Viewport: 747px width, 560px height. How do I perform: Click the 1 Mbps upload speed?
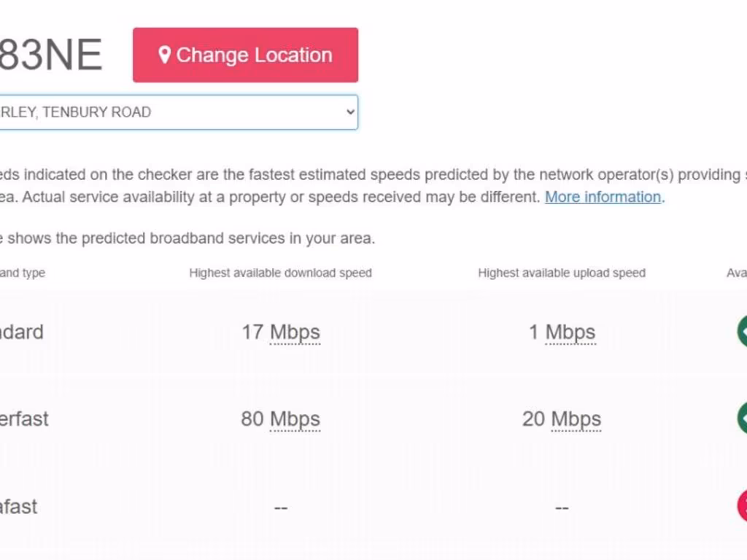coord(562,332)
